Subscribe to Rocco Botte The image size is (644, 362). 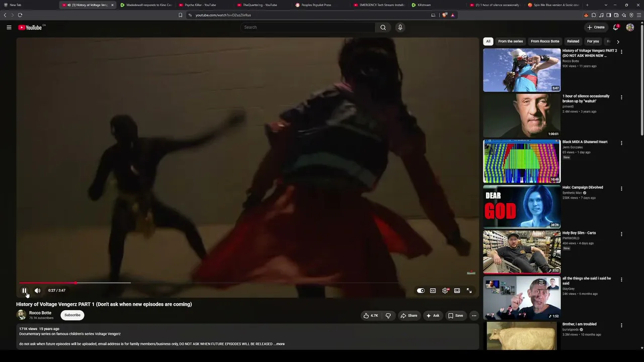point(72,315)
